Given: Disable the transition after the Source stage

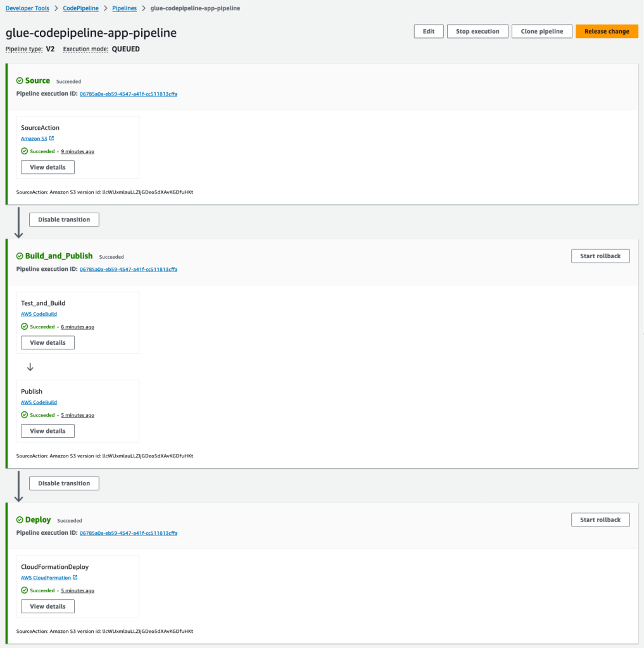Looking at the screenshot, I should click(63, 219).
